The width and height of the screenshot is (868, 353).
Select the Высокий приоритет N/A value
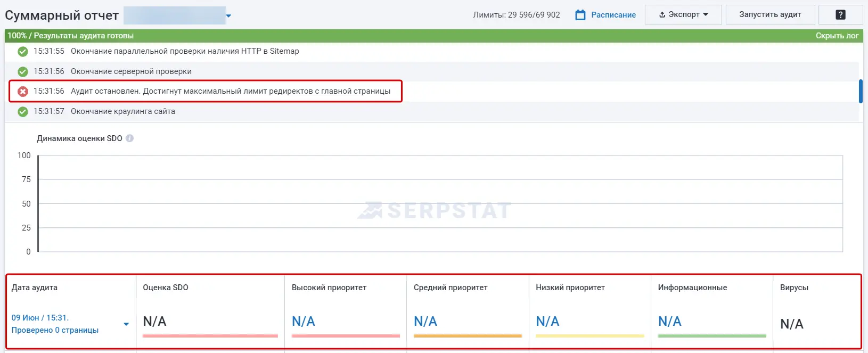[x=303, y=322]
